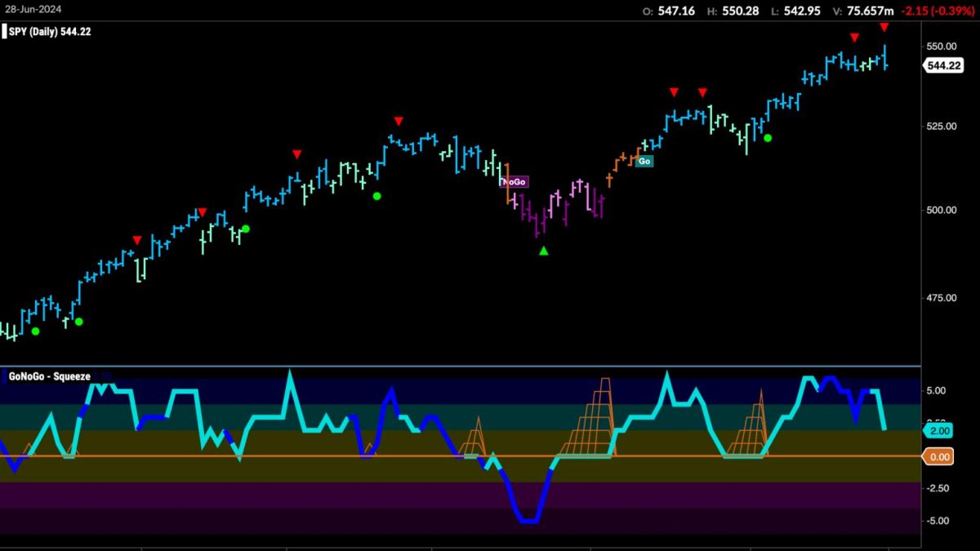This screenshot has width=980, height=551.
Task: Select the purple NoGo signal label
Action: click(x=514, y=182)
